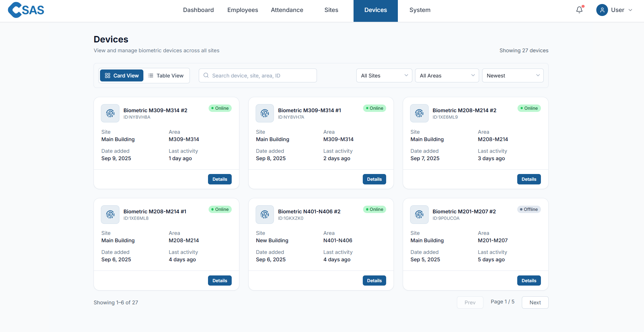Click fingerprint icon of Biometric M309-M314 #2
644x332 pixels.
[110, 113]
